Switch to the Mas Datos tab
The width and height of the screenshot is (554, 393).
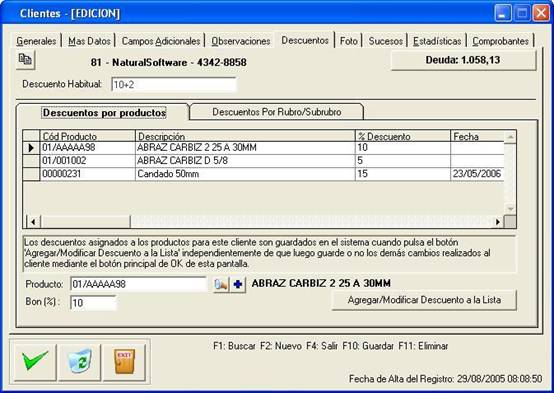[x=89, y=41]
